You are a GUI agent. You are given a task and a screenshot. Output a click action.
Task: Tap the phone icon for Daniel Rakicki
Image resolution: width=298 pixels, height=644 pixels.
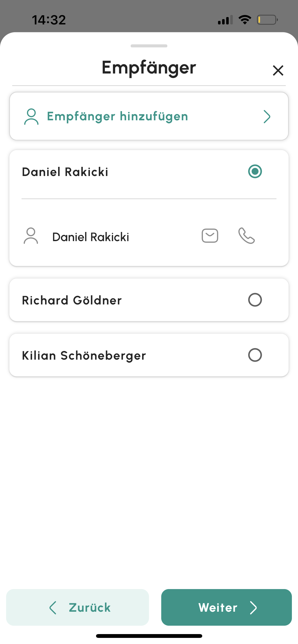click(247, 236)
